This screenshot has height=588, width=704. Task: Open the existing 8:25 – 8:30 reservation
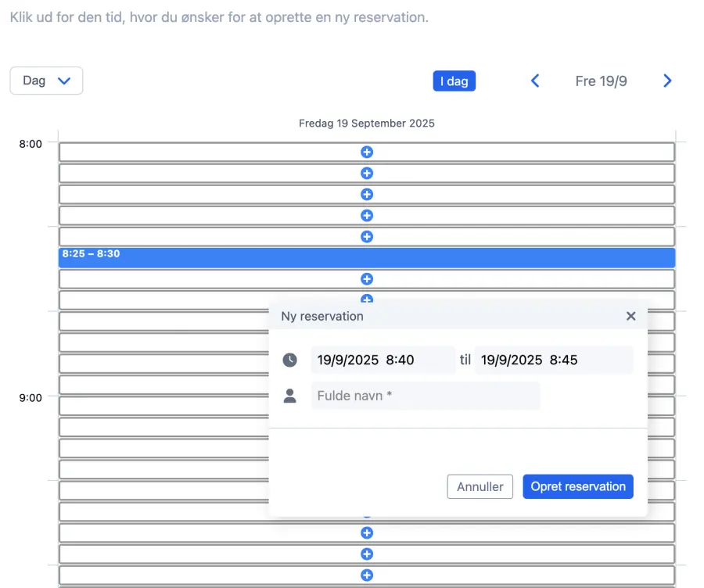click(366, 258)
